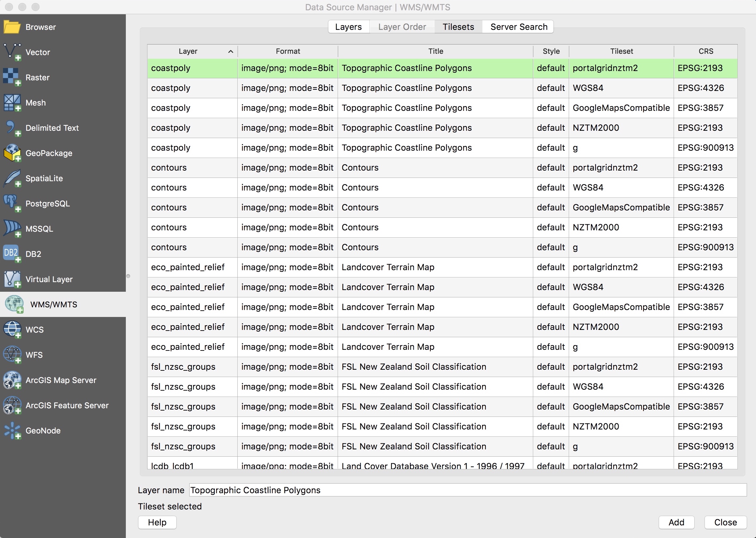The width and height of the screenshot is (756, 538).
Task: Select coastpoly row with EPSG:900913
Action: (x=442, y=148)
